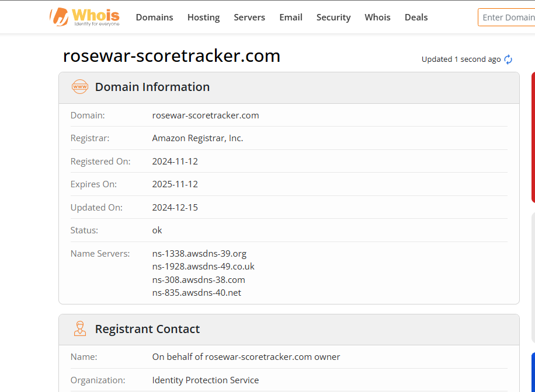Open the Domains menu
The width and height of the screenshot is (535, 392).
[x=154, y=17]
